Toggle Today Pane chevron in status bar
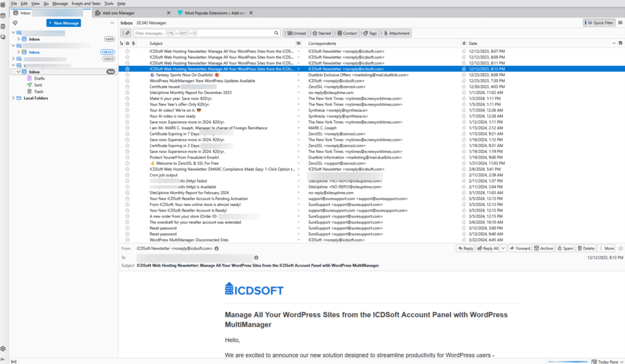The image size is (625, 364). (x=621, y=362)
